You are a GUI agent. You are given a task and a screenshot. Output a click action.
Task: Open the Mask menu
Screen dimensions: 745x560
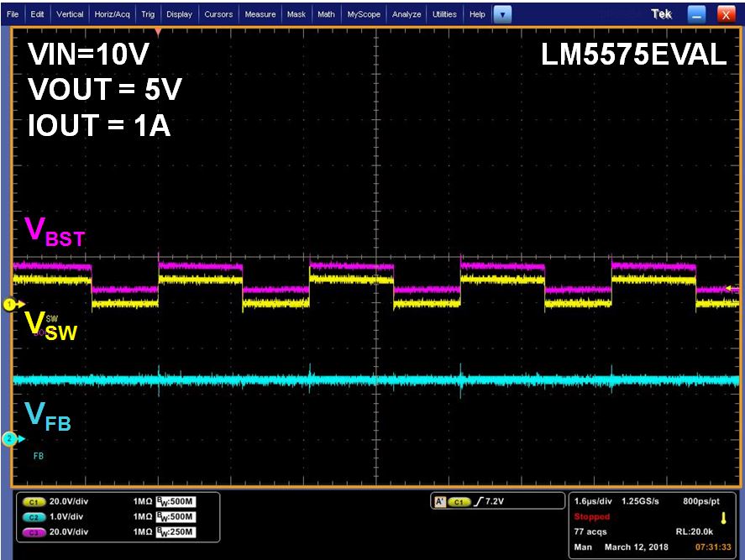coord(296,14)
